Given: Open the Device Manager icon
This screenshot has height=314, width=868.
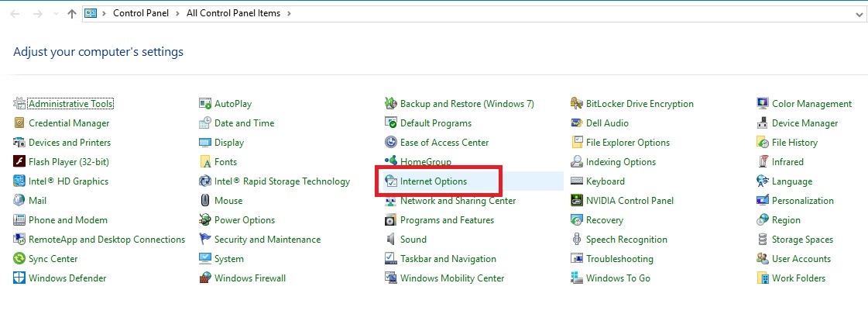Looking at the screenshot, I should tap(763, 123).
